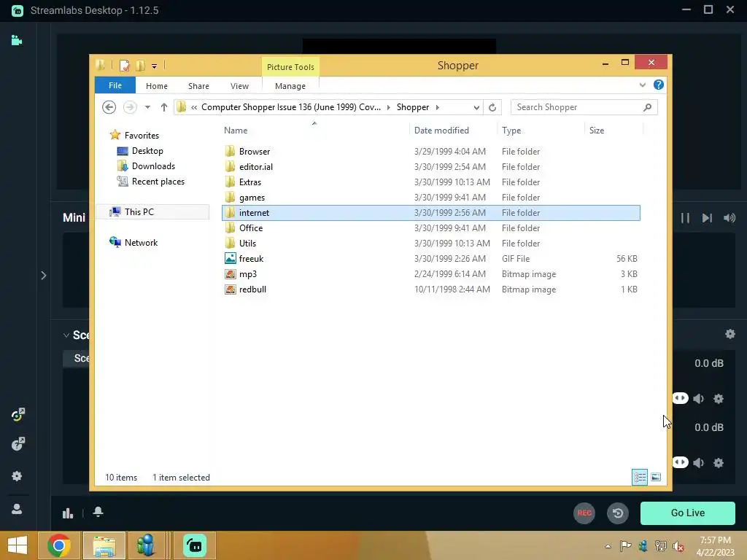Switch to details view button in status bar
Image resolution: width=747 pixels, height=560 pixels.
tap(639, 477)
